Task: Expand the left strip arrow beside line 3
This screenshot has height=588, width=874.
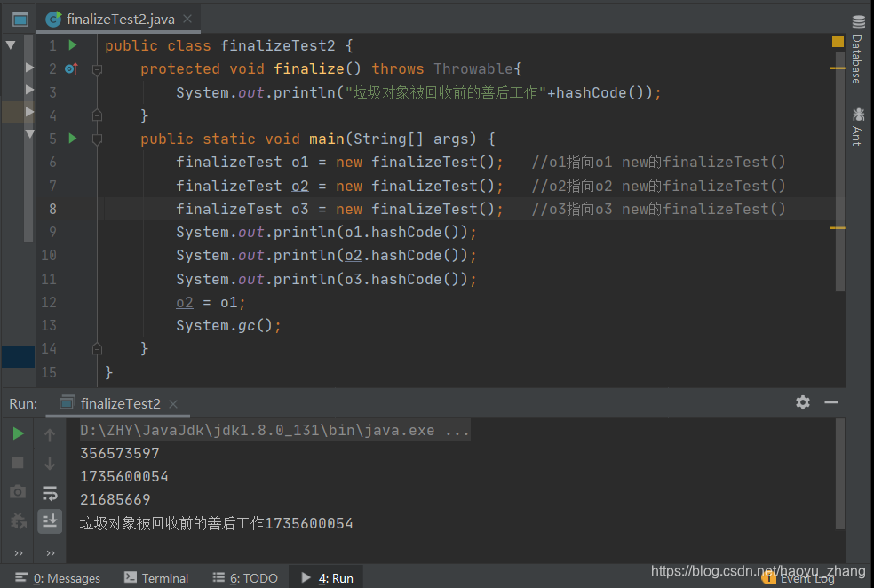Action: (29, 89)
